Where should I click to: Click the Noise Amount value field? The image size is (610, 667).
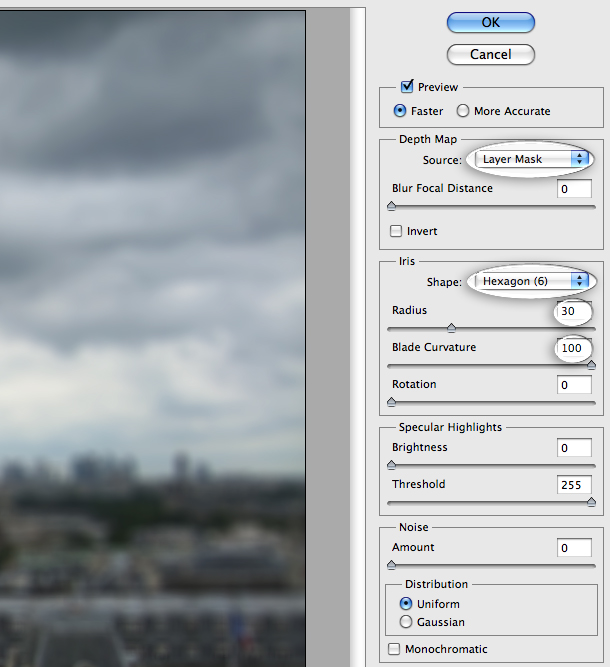pos(574,548)
